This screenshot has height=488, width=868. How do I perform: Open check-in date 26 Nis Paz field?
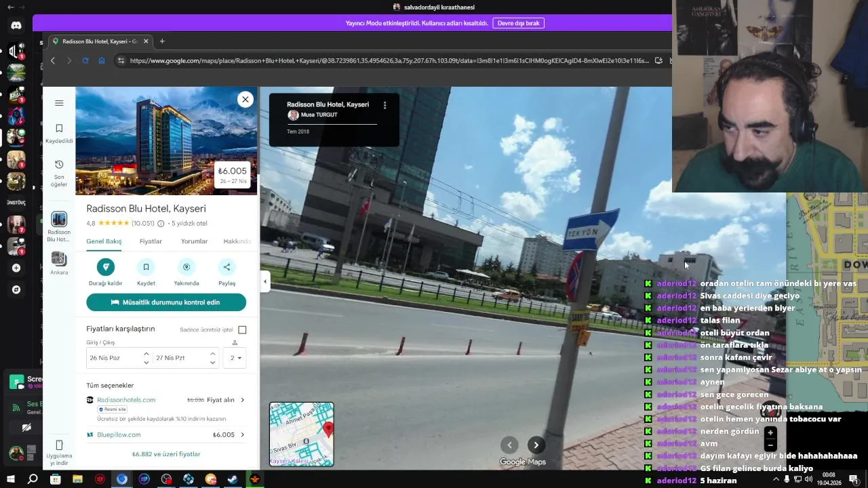coord(113,358)
